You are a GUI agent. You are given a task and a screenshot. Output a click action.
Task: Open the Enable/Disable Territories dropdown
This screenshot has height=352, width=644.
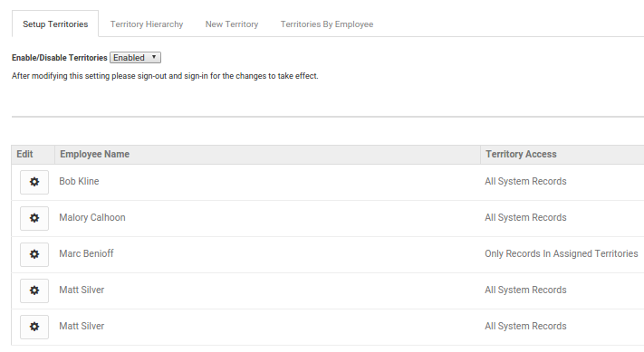135,57
